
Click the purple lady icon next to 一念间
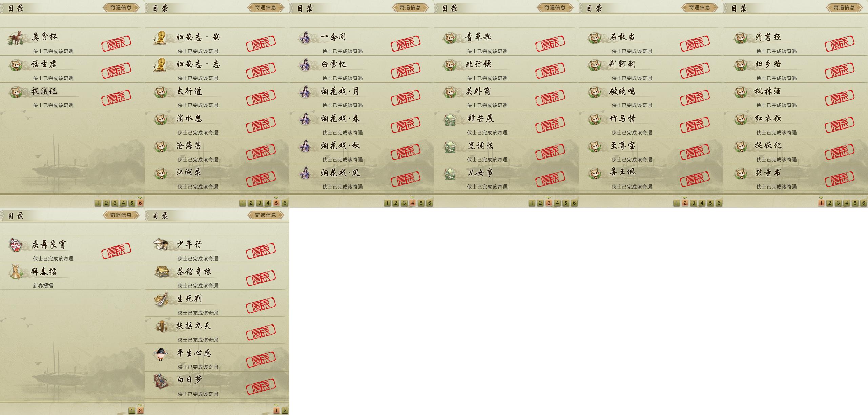click(x=305, y=37)
